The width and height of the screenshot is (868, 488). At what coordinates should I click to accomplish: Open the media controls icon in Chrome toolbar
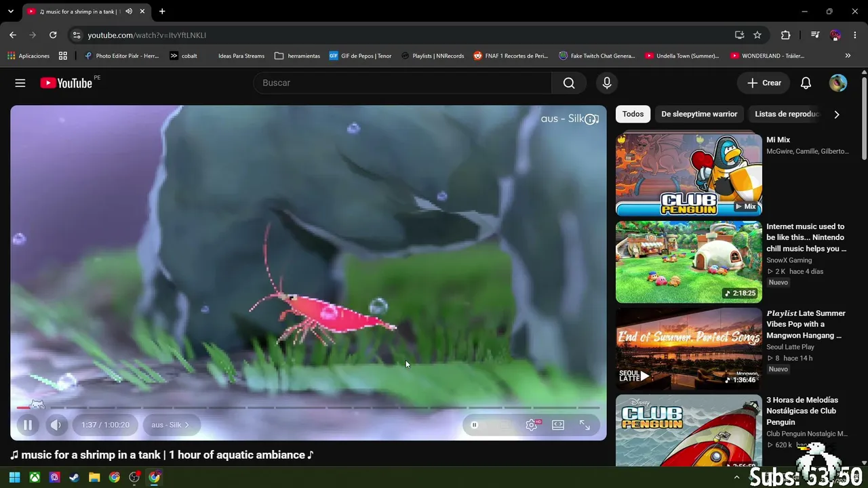pyautogui.click(x=815, y=35)
